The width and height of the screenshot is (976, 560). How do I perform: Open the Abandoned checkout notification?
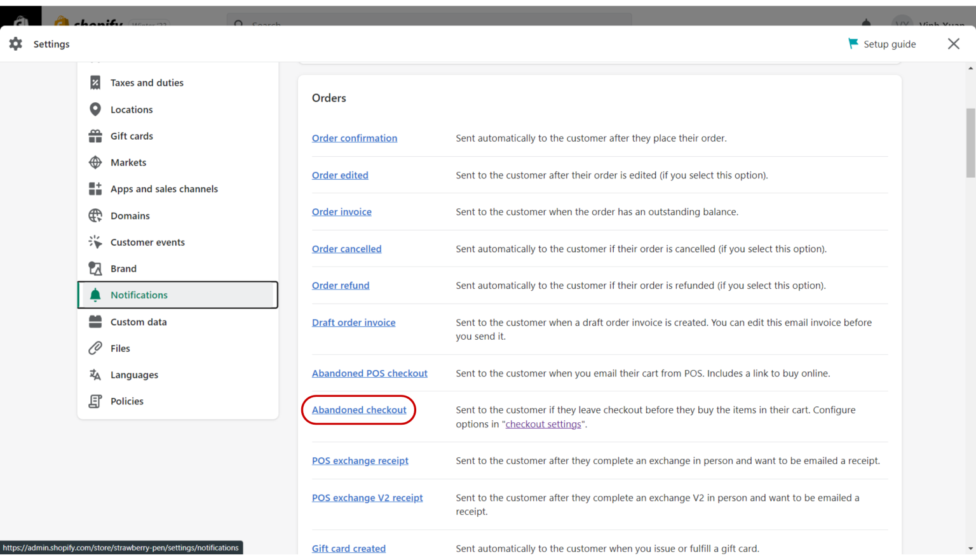(359, 410)
